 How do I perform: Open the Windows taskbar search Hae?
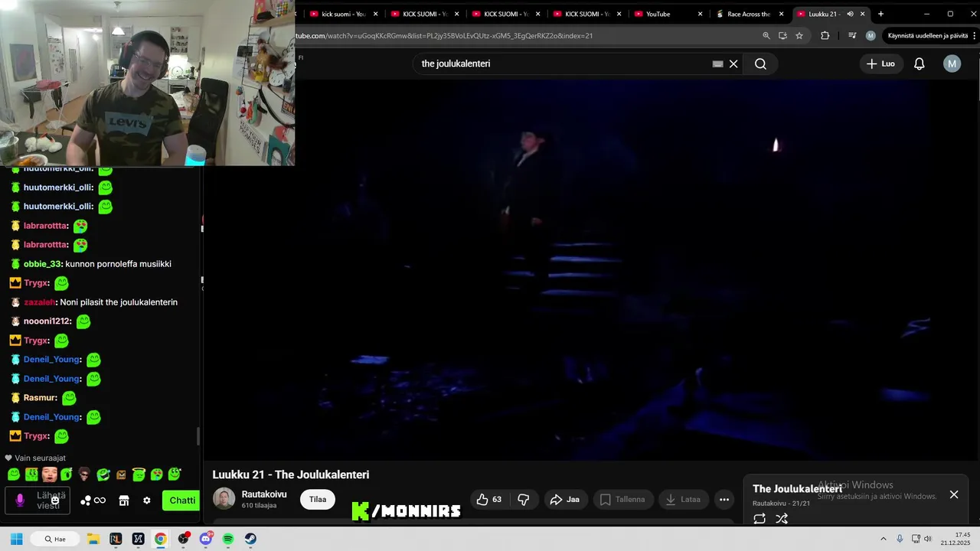click(55, 539)
